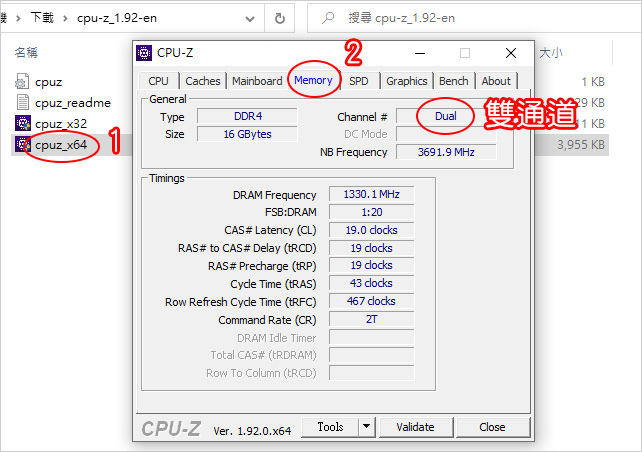Switch to the Caches tab
Screen dimensions: 642x452
203,81
